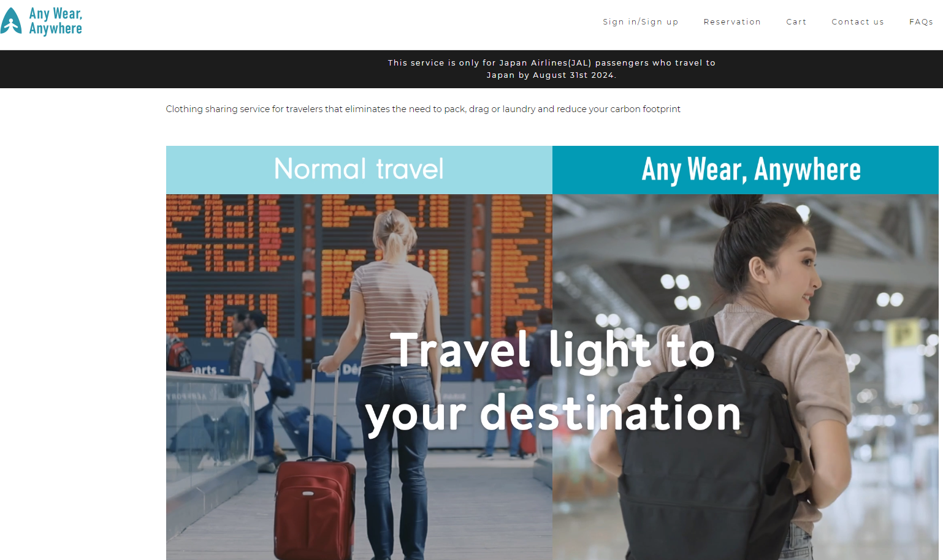This screenshot has width=943, height=560.
Task: Open the Cart link
Action: 796,21
